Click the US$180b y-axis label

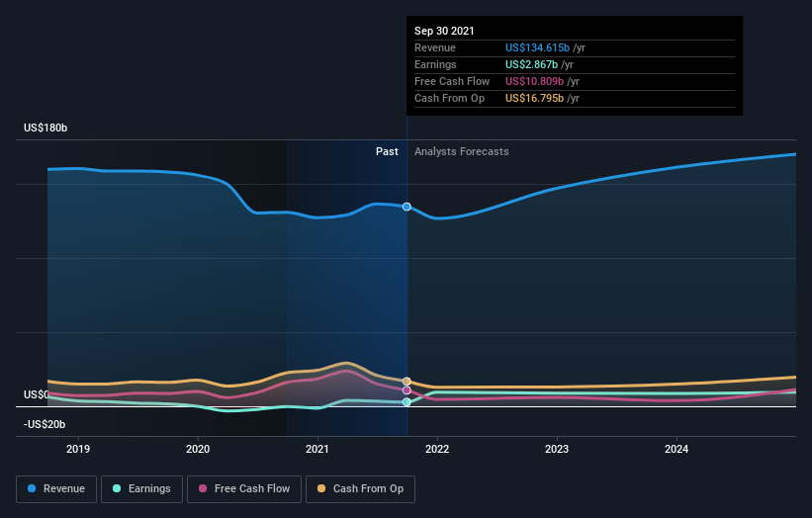pos(45,128)
